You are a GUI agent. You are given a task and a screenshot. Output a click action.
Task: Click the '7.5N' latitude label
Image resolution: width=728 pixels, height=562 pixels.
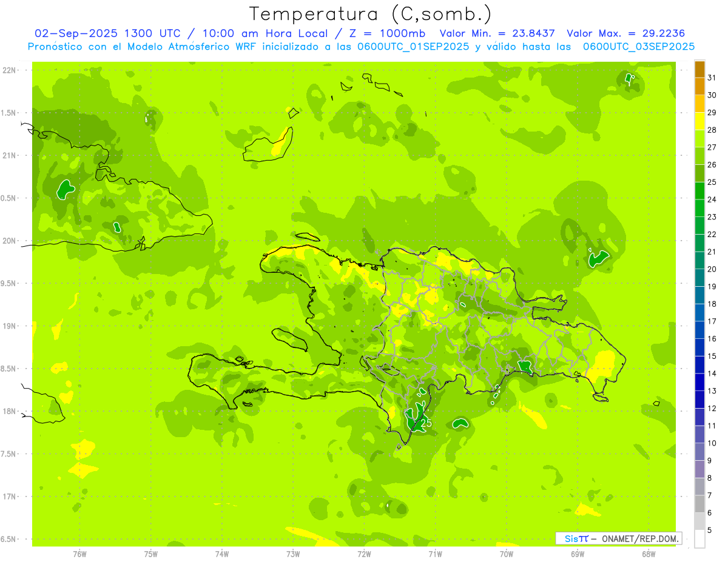click(x=9, y=454)
